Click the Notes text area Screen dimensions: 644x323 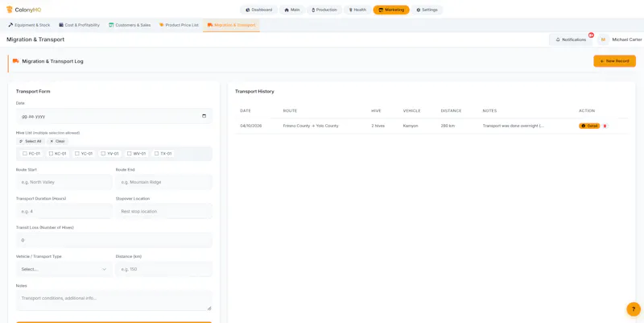click(x=114, y=300)
